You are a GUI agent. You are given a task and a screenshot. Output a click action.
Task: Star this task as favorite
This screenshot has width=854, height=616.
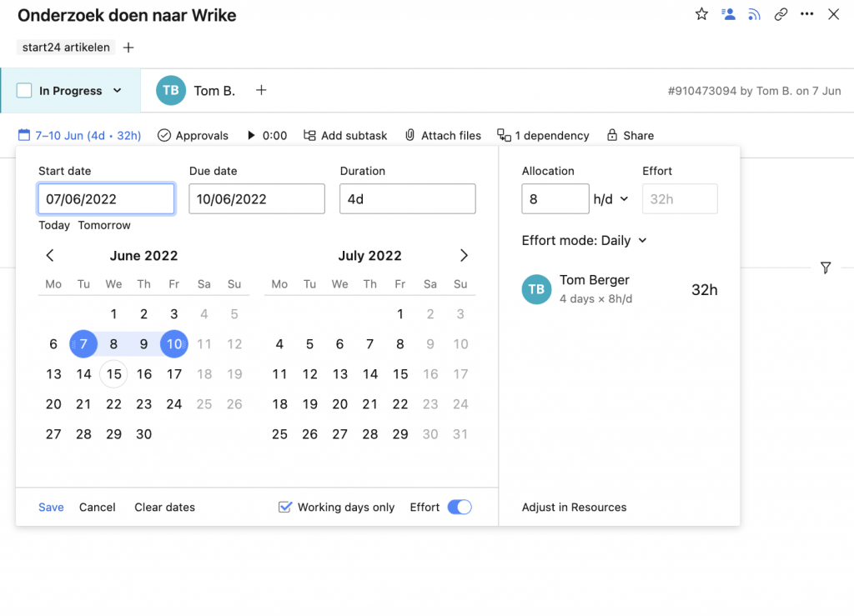click(x=701, y=14)
